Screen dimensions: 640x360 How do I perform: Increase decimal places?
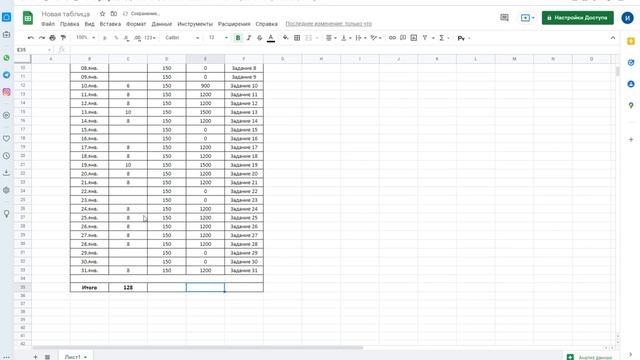pyautogui.click(x=138, y=38)
